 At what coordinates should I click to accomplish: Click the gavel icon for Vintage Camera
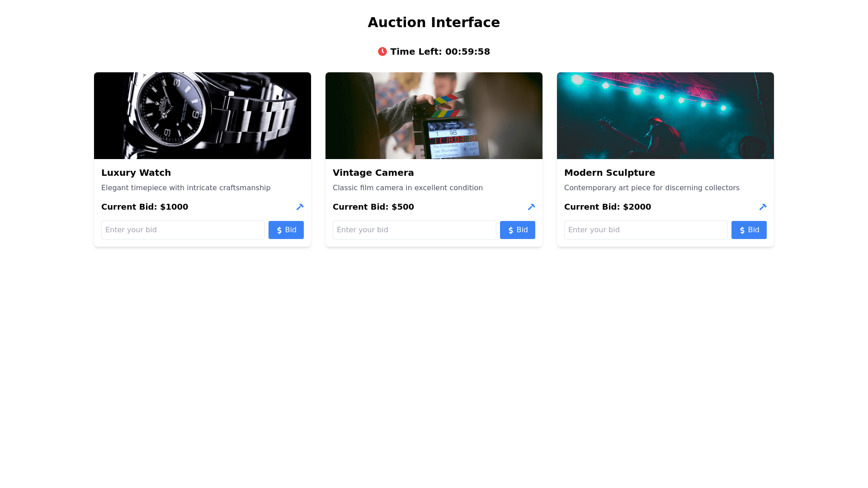pos(532,207)
